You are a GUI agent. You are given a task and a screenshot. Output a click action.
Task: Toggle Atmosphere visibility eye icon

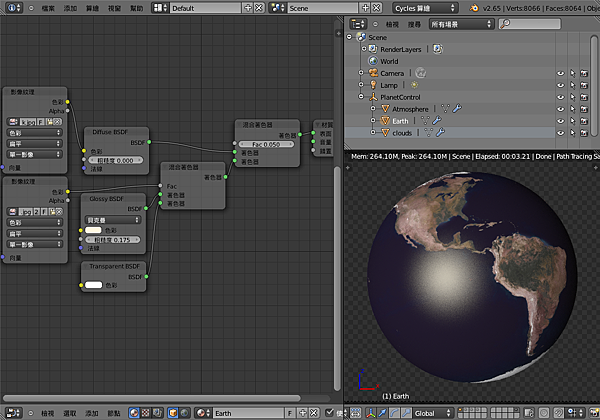(x=560, y=109)
